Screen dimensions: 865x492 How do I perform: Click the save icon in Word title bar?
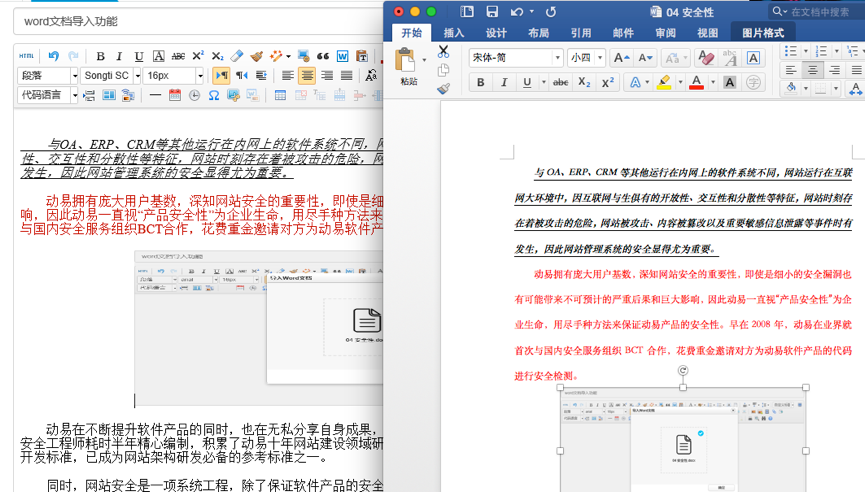pyautogui.click(x=492, y=11)
